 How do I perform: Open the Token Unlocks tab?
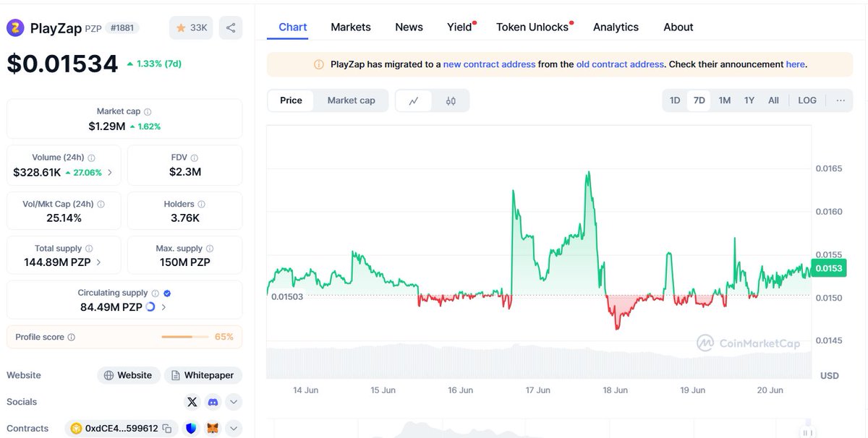(x=533, y=27)
